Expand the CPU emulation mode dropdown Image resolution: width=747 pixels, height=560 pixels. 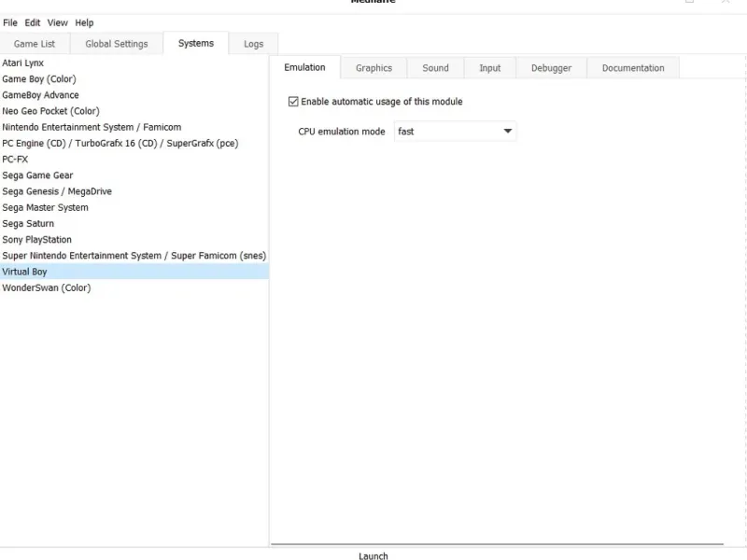tap(456, 131)
